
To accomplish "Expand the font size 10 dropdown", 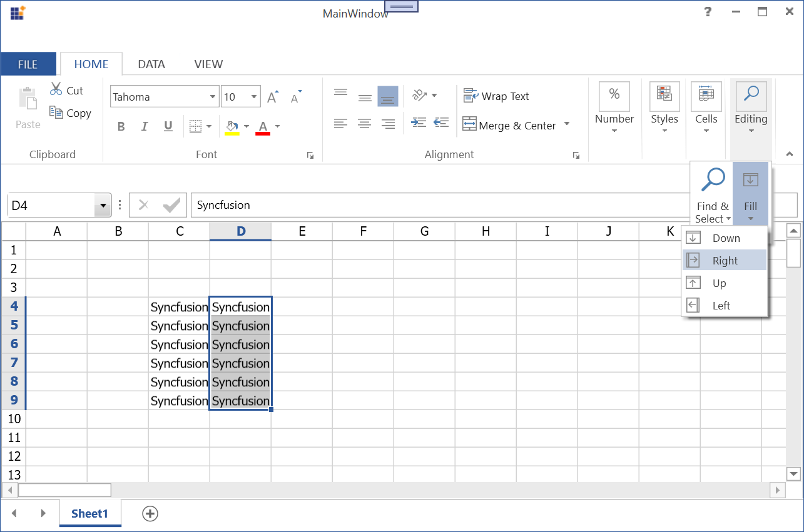I will pyautogui.click(x=254, y=97).
